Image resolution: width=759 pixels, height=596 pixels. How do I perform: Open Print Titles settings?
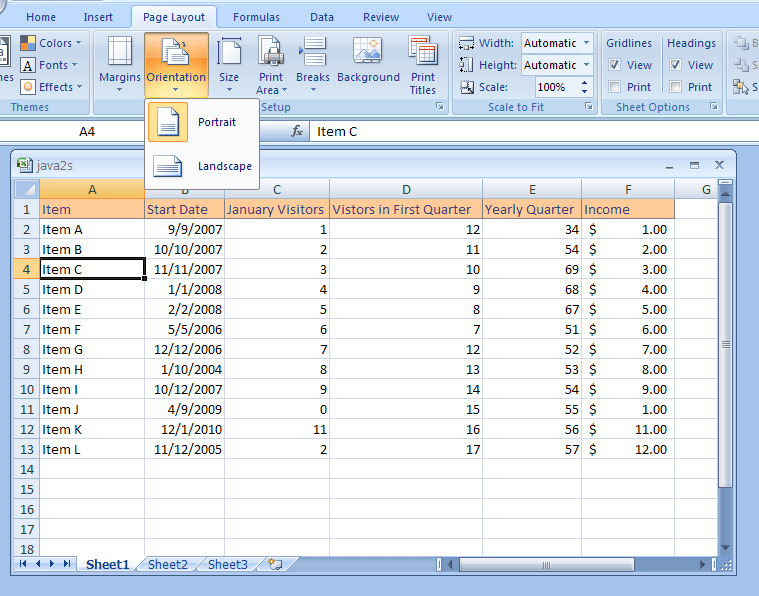tap(423, 64)
